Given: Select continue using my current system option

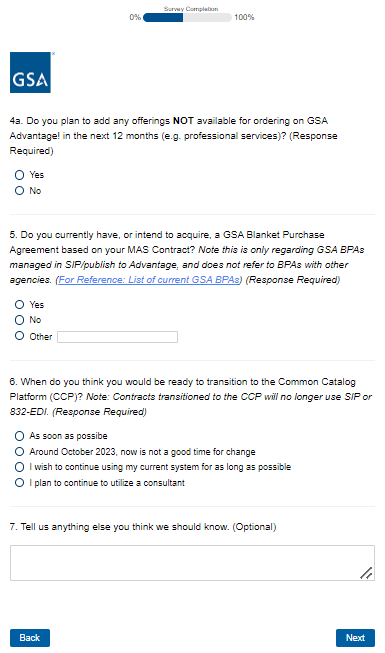Looking at the screenshot, I should (20, 467).
